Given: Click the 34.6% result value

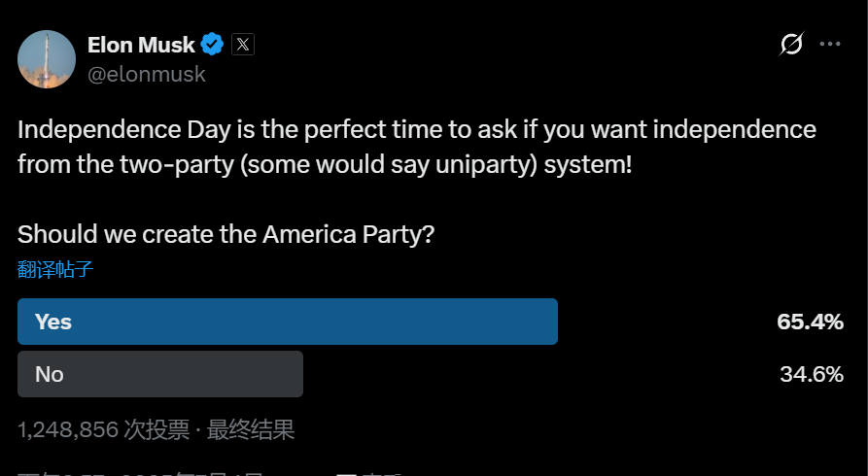Looking at the screenshot, I should [812, 374].
